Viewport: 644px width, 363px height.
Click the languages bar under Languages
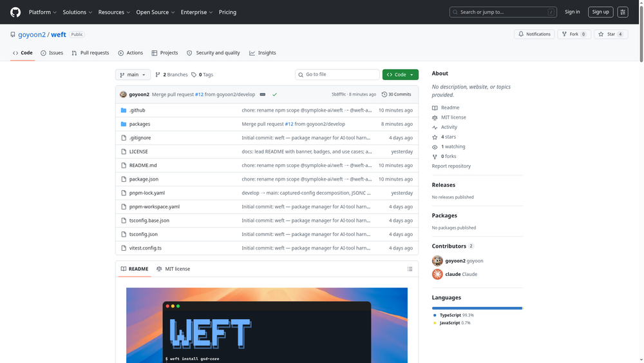477,308
